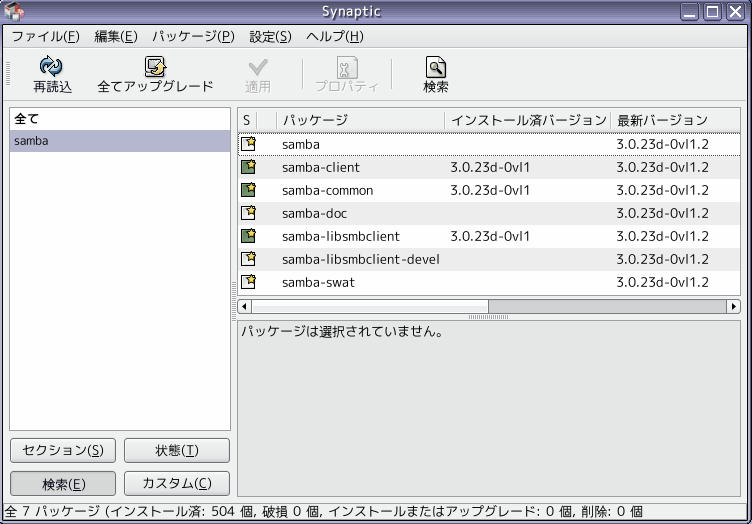Click the horizontal scrollbar thumb
The height and width of the screenshot is (524, 752).
(x=370, y=306)
